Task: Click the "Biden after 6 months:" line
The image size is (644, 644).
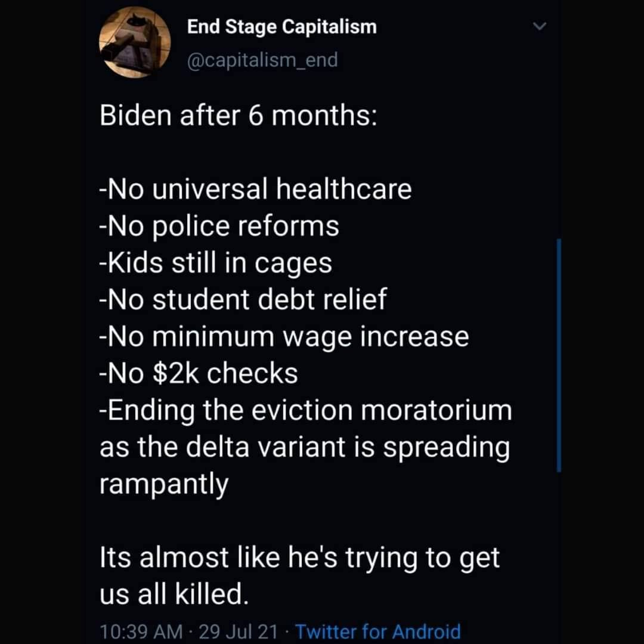Action: pos(238,116)
